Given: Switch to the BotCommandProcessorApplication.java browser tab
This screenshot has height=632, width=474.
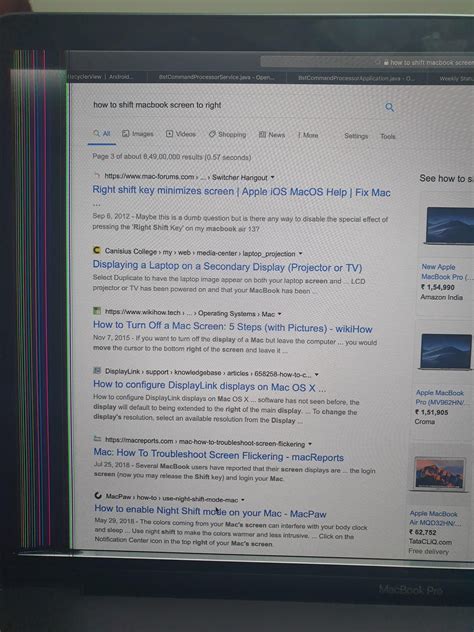Looking at the screenshot, I should click(356, 78).
